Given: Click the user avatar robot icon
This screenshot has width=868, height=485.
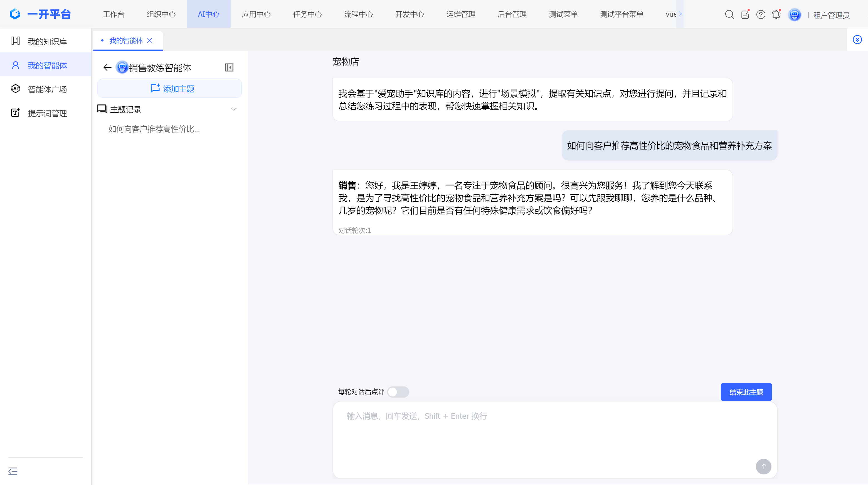Looking at the screenshot, I should 794,14.
